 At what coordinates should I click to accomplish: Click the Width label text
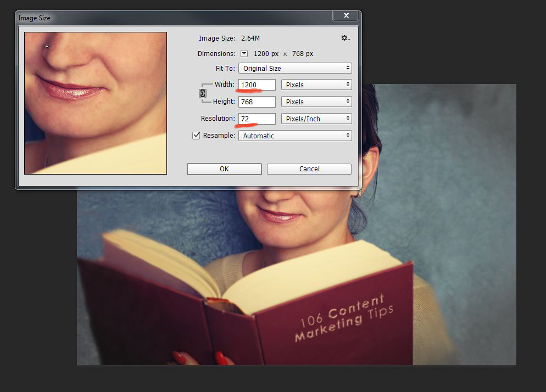(224, 85)
